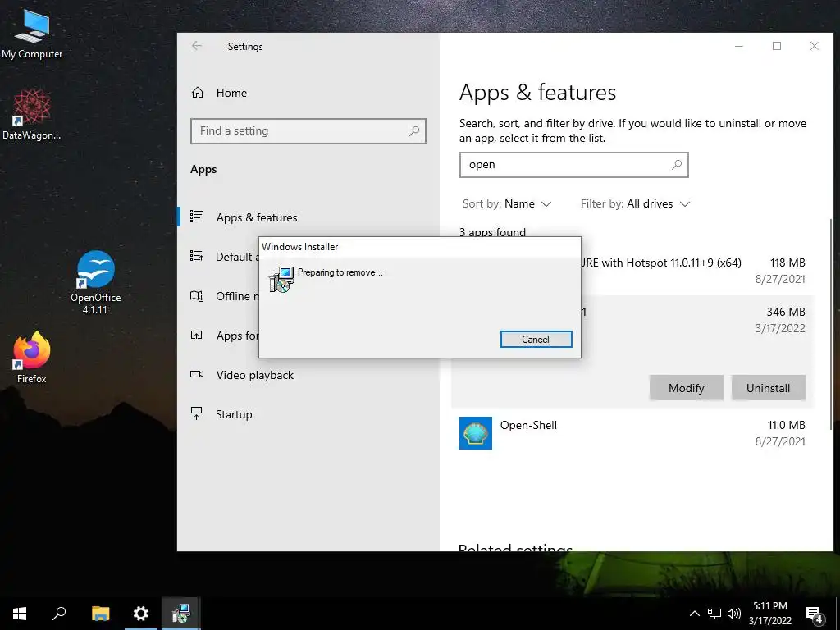The height and width of the screenshot is (630, 840).
Task: Click the Apps & features list icon
Action: (197, 217)
